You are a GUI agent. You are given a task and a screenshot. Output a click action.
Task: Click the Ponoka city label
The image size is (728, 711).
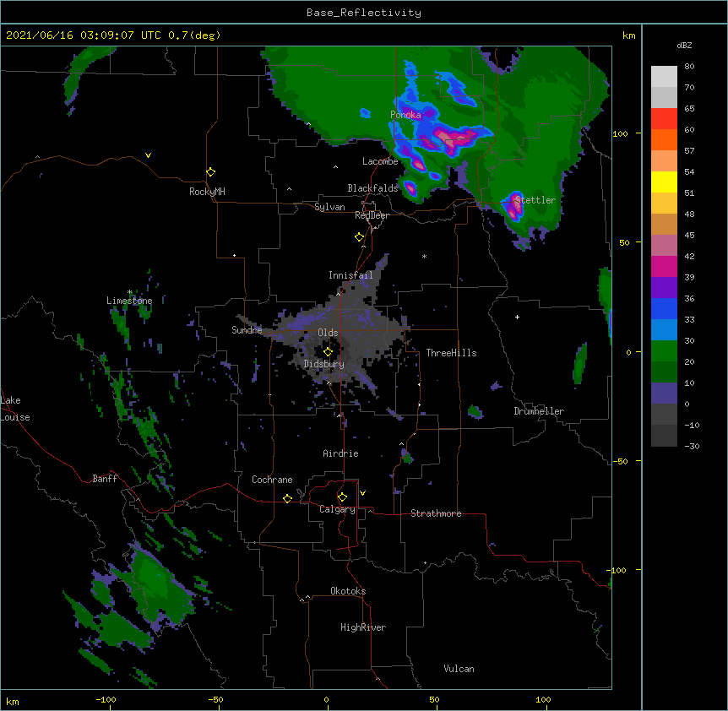tap(405, 115)
